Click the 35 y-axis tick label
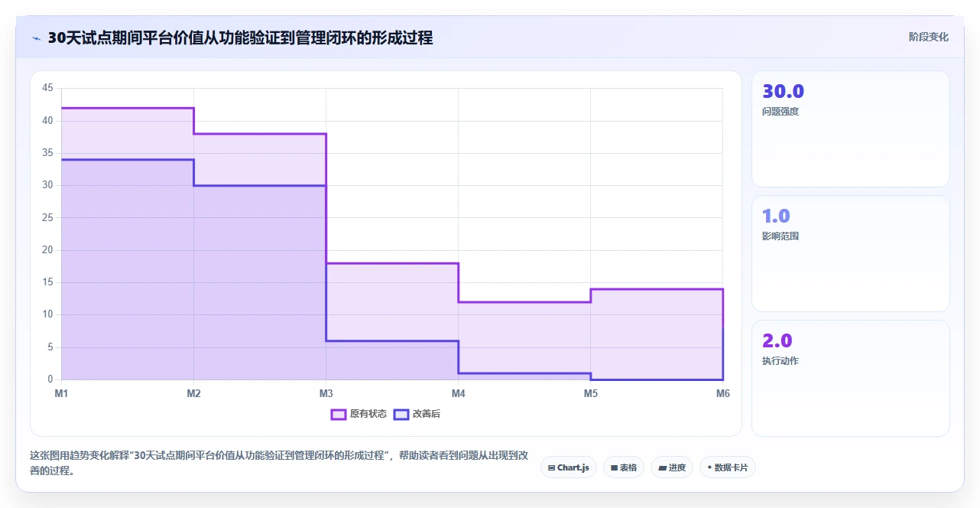Viewport: 980px width, 508px height. click(x=47, y=153)
